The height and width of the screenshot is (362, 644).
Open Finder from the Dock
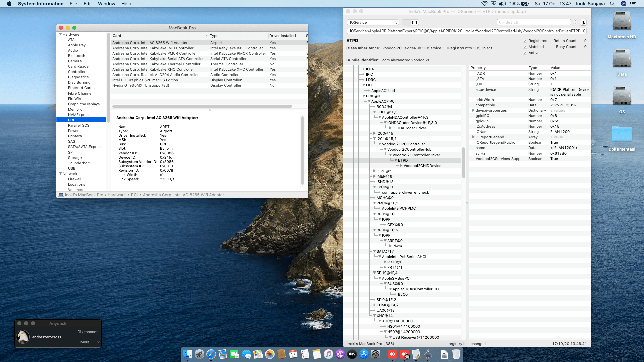click(x=187, y=354)
